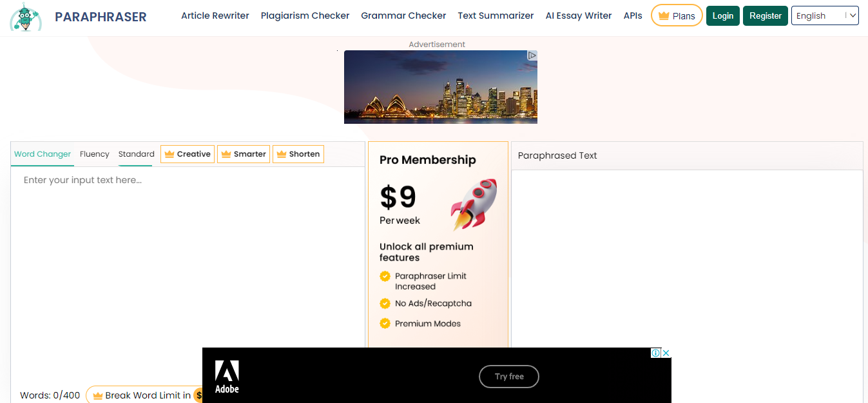This screenshot has width=868, height=403.
Task: Open the English language dropdown
Action: [x=824, y=15]
